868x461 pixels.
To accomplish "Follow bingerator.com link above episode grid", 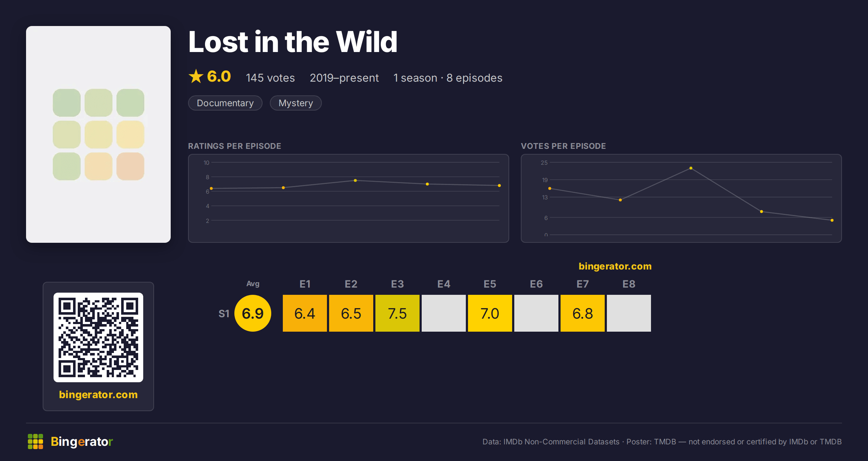I will click(615, 266).
